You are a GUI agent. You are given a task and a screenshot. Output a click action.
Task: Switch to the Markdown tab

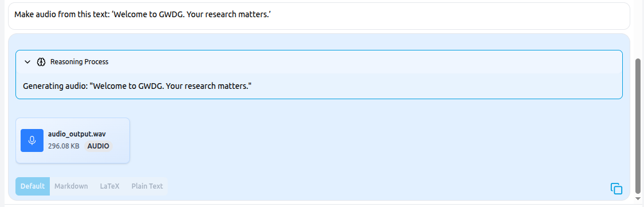(x=71, y=186)
